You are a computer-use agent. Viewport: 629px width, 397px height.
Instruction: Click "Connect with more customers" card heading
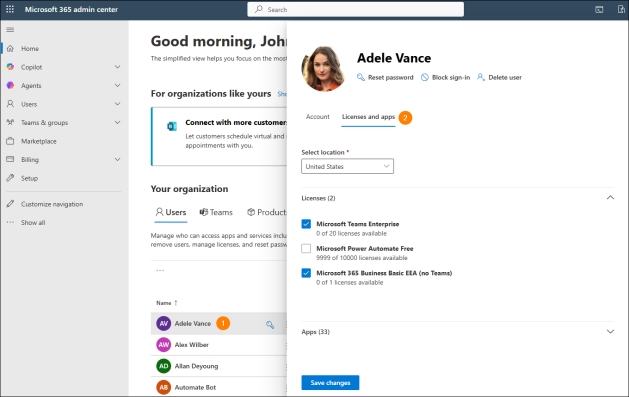click(x=236, y=122)
